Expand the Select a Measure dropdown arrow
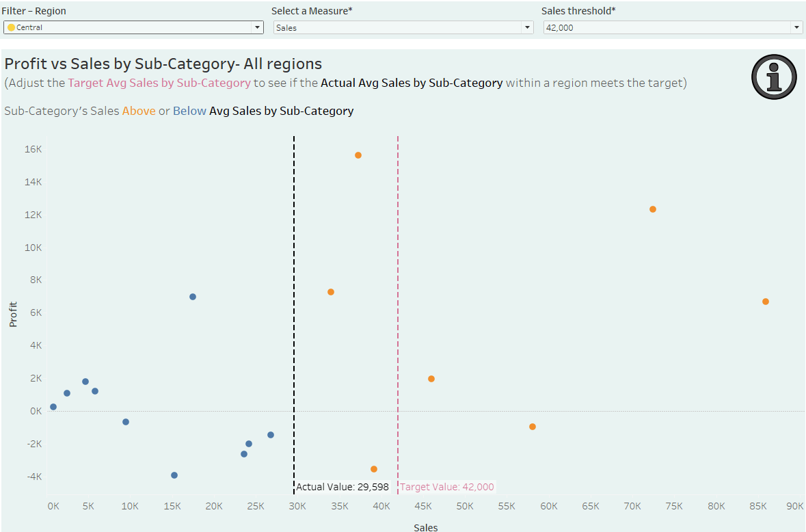This screenshot has height=532, width=806. pyautogui.click(x=527, y=27)
